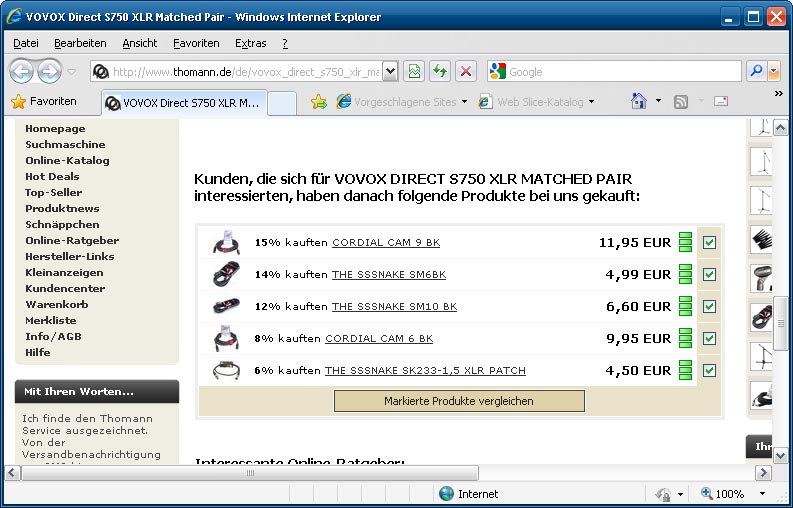Viewport: 793px width, 508px height.
Task: Open the ? help menu
Action: coord(285,44)
